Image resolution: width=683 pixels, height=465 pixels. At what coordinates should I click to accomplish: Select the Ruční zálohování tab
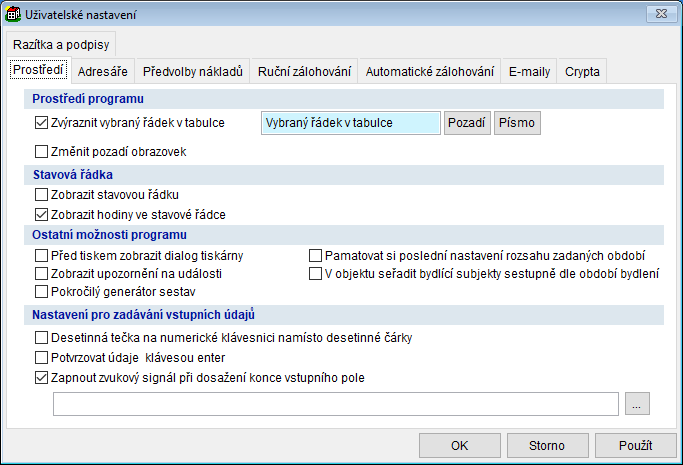pyautogui.click(x=304, y=71)
